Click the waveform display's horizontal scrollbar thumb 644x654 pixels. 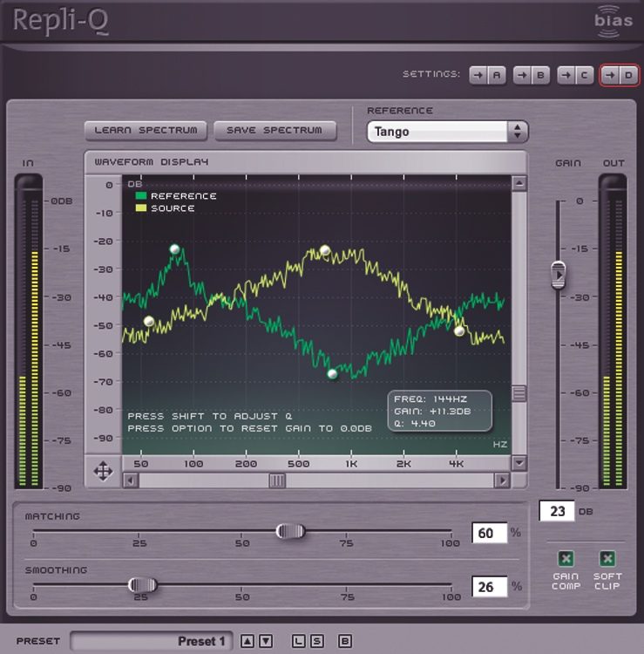(277, 480)
